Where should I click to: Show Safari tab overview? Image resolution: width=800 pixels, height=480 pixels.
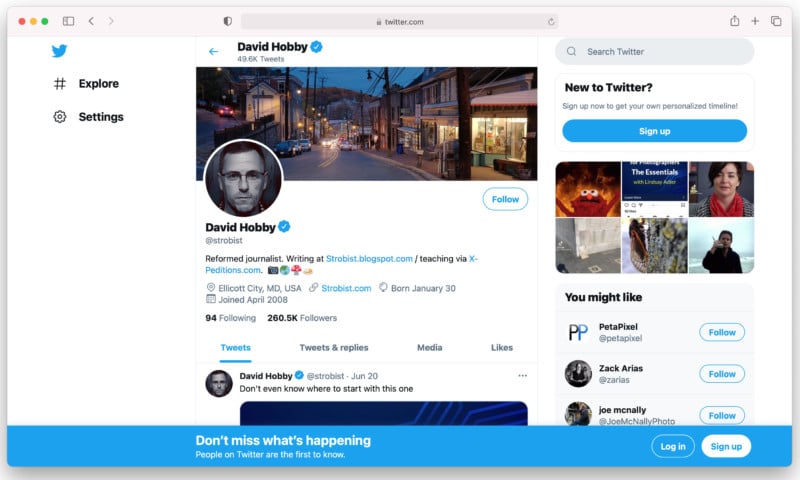pyautogui.click(x=775, y=21)
